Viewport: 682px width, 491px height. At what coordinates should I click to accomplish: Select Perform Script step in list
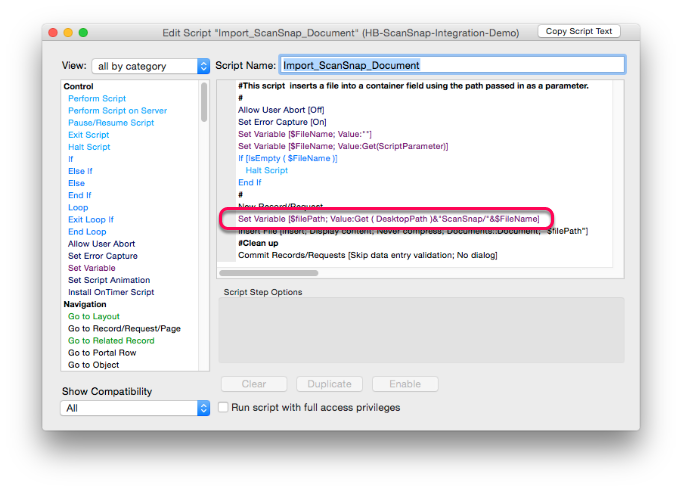(x=97, y=98)
